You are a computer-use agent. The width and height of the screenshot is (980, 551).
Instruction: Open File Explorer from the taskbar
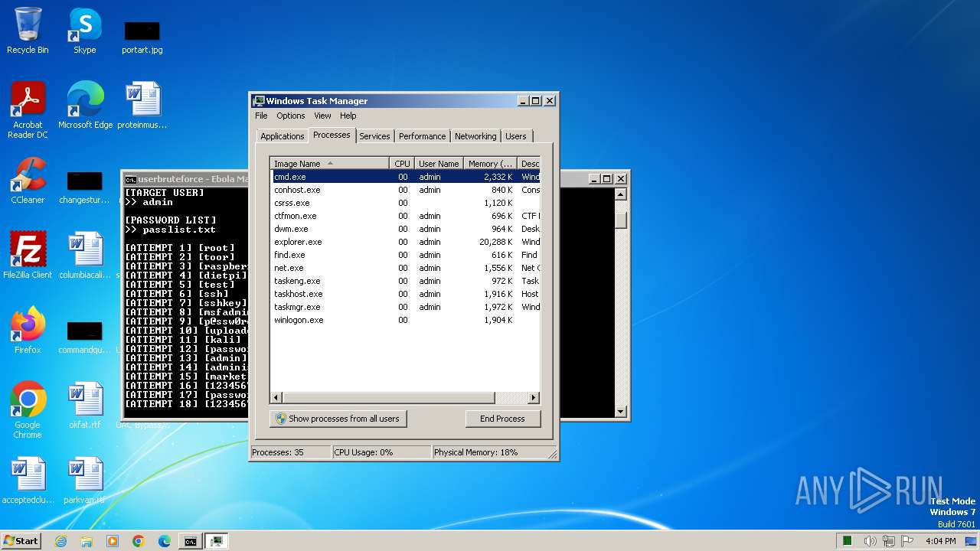(x=87, y=541)
